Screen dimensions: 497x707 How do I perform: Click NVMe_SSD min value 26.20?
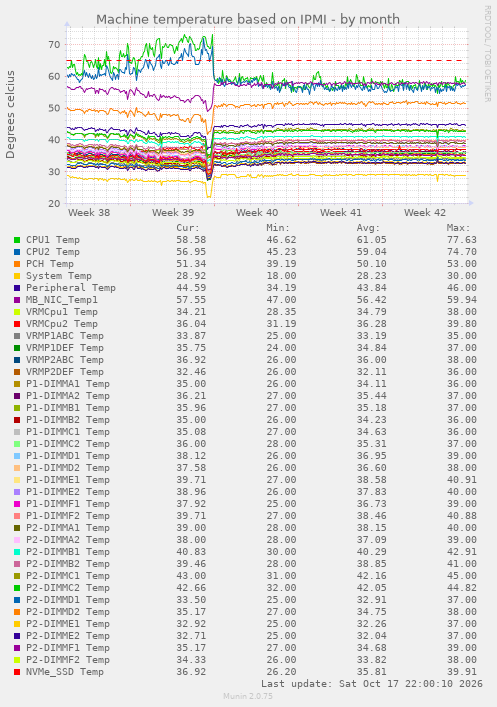[281, 672]
